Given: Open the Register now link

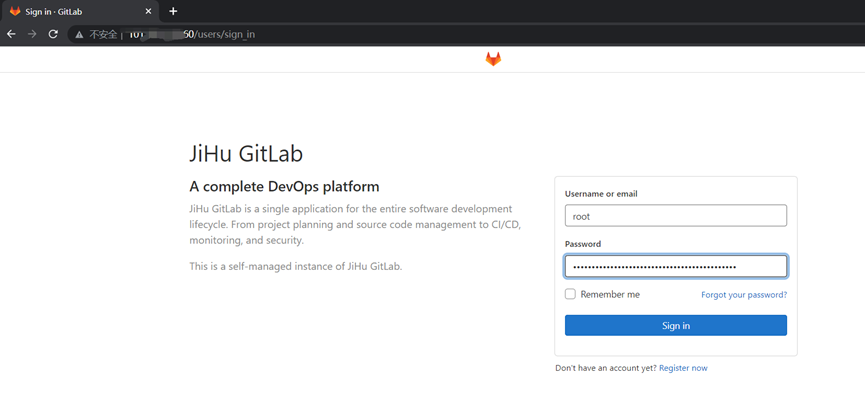Looking at the screenshot, I should pos(683,368).
